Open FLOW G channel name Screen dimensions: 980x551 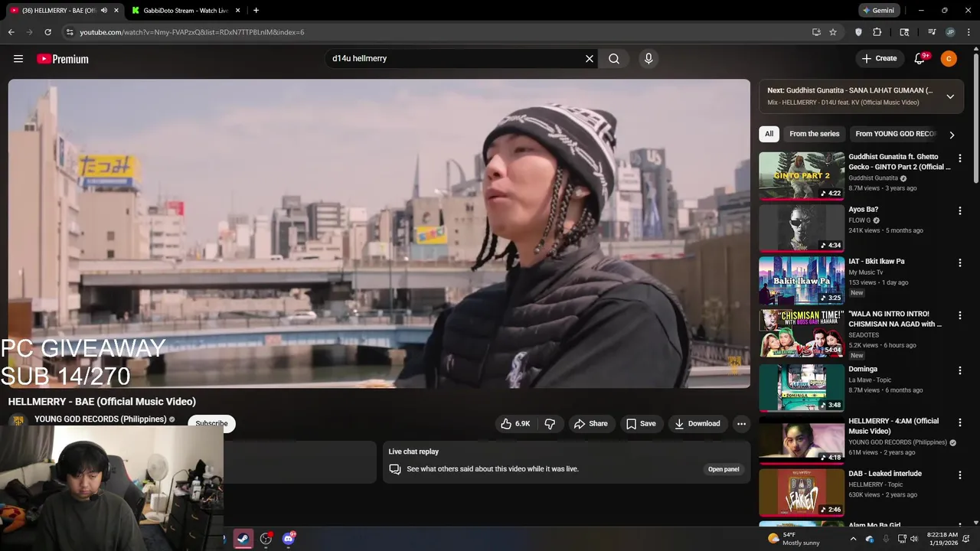860,220
